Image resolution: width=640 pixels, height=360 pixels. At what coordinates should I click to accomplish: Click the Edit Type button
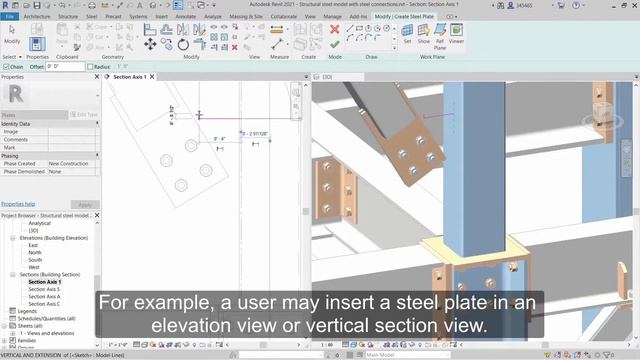[x=84, y=115]
